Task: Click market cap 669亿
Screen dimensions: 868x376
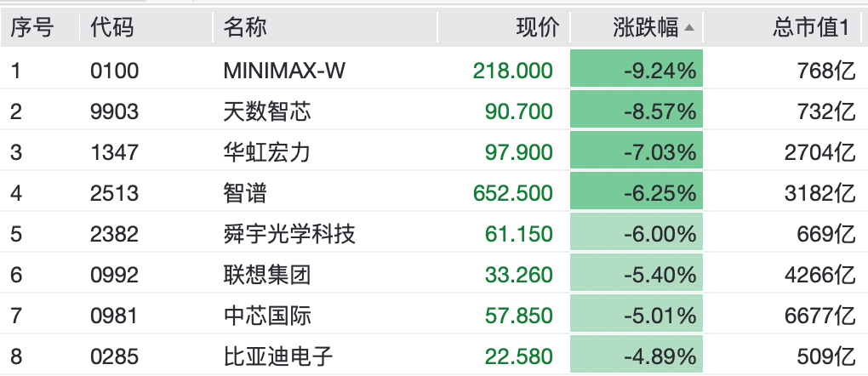Action: (x=826, y=234)
